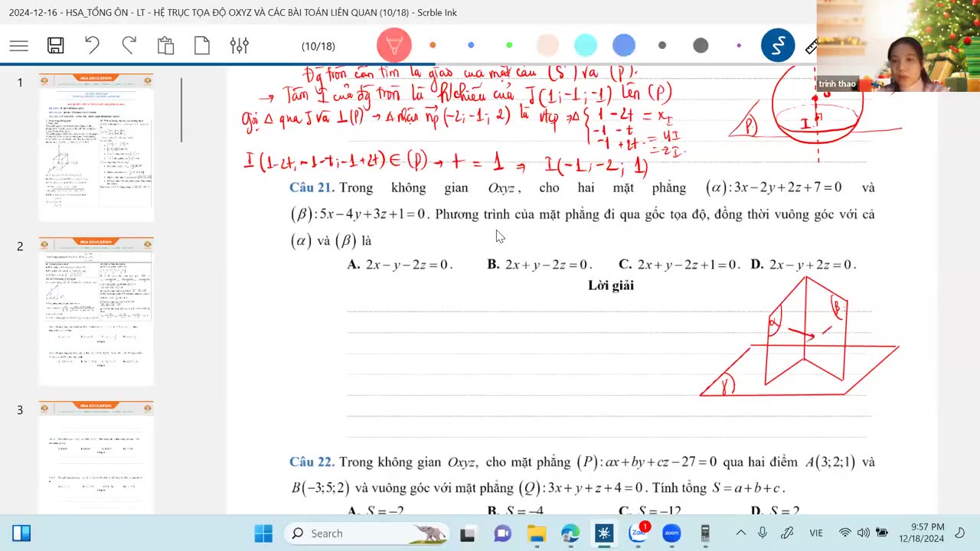Save the Scrble Ink document

click(56, 46)
